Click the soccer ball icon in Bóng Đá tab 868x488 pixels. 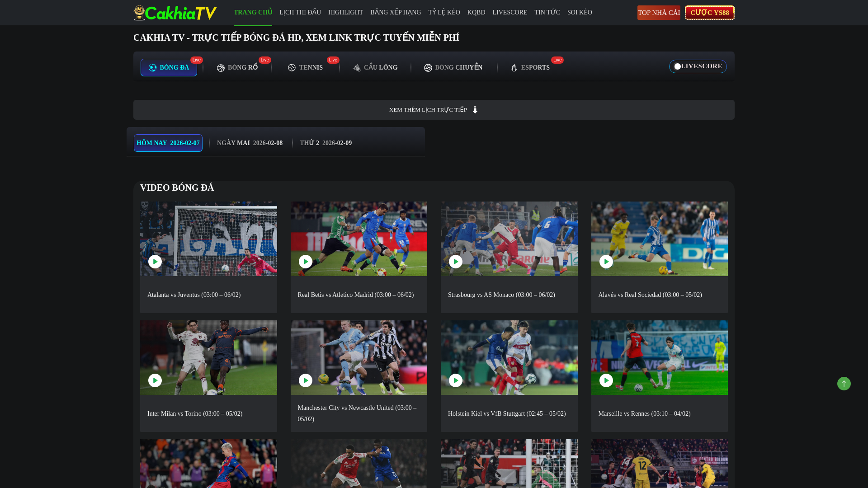[153, 67]
